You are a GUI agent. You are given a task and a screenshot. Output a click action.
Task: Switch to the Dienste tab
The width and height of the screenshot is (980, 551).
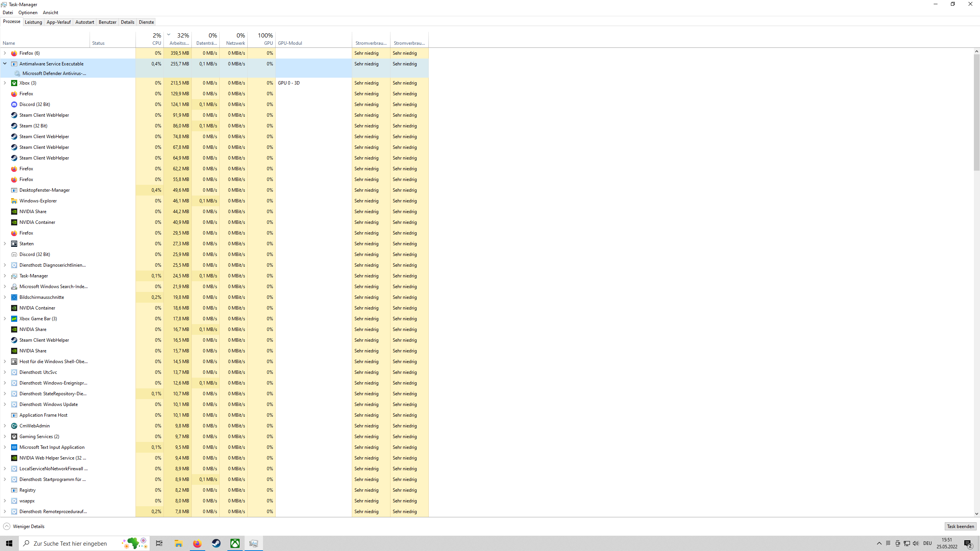(146, 22)
